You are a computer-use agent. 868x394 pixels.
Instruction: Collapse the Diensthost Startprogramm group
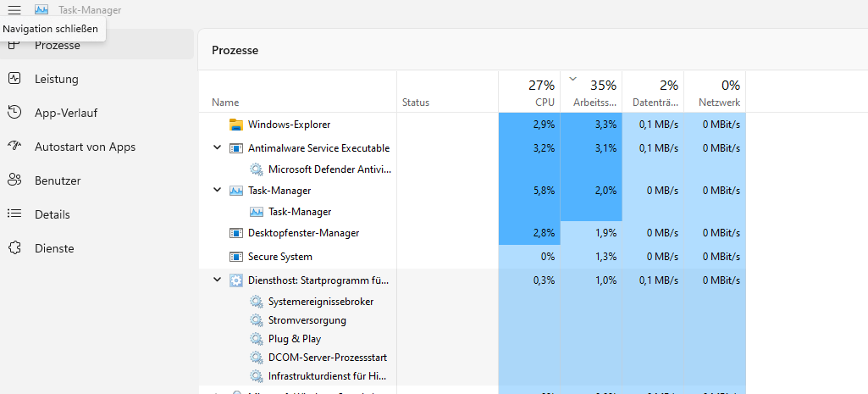(x=217, y=280)
